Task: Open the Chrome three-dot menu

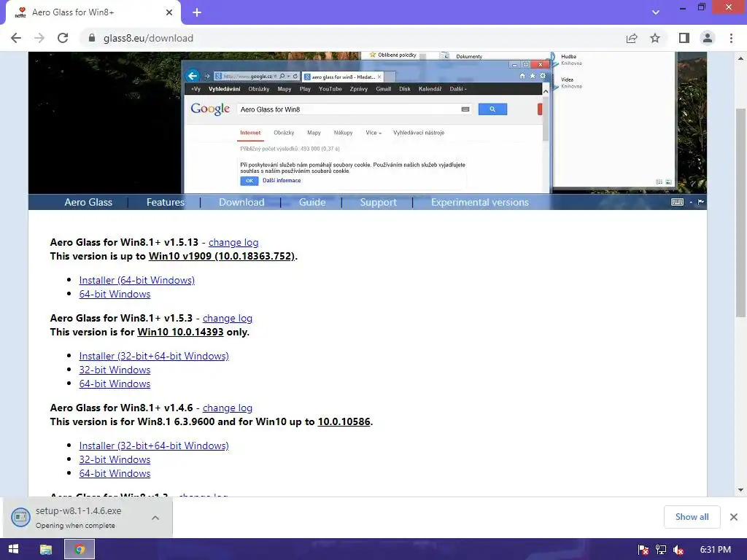Action: [x=731, y=38]
